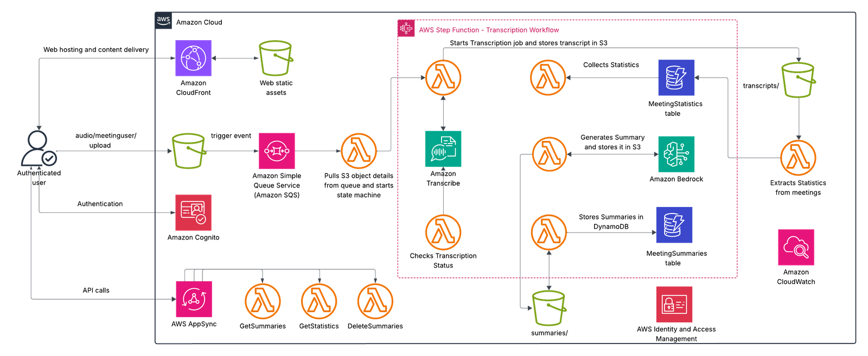Viewport: 868px width, 356px height.
Task: Select the Lambda that pulls S3 object details
Action: pyautogui.click(x=359, y=151)
